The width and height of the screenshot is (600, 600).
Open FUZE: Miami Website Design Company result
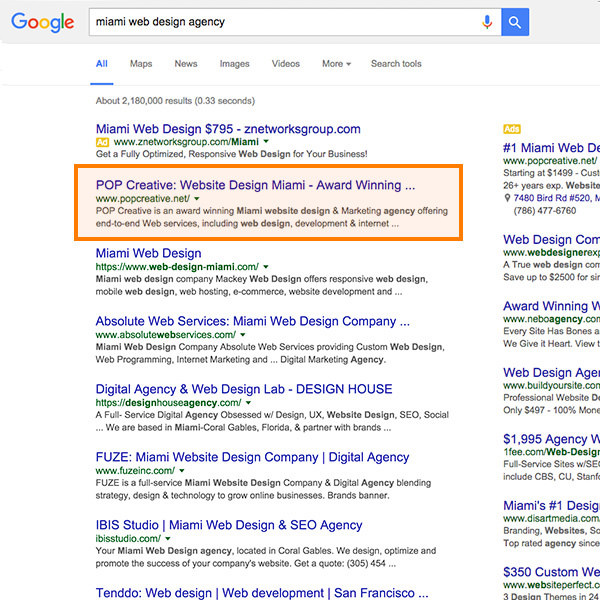coord(252,457)
